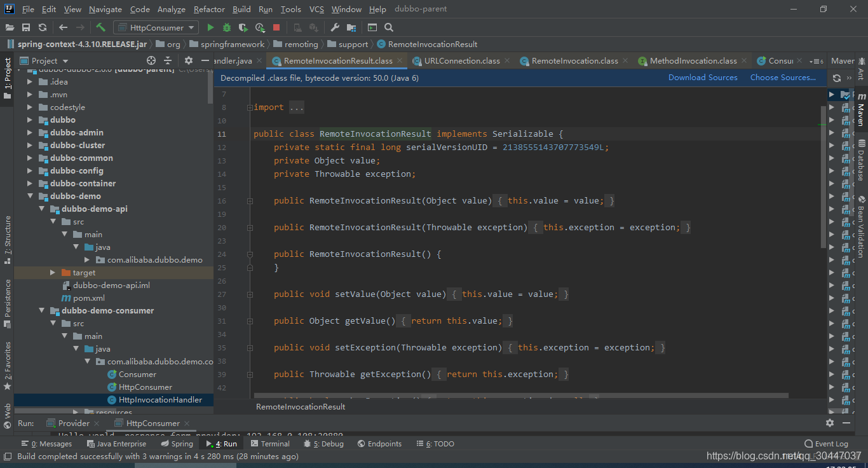Close the Provider run tab
Image resolution: width=868 pixels, height=468 pixels.
(x=97, y=423)
